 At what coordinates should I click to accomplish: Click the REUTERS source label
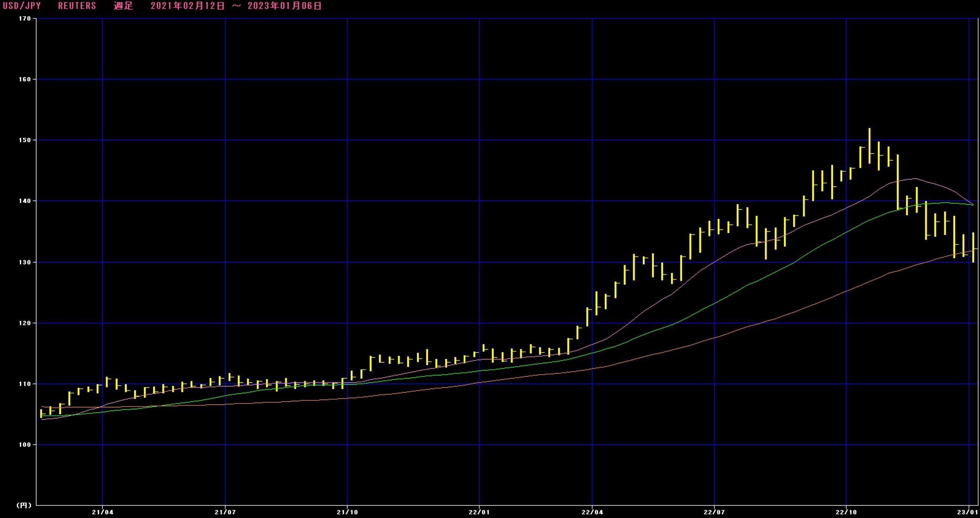pyautogui.click(x=77, y=6)
